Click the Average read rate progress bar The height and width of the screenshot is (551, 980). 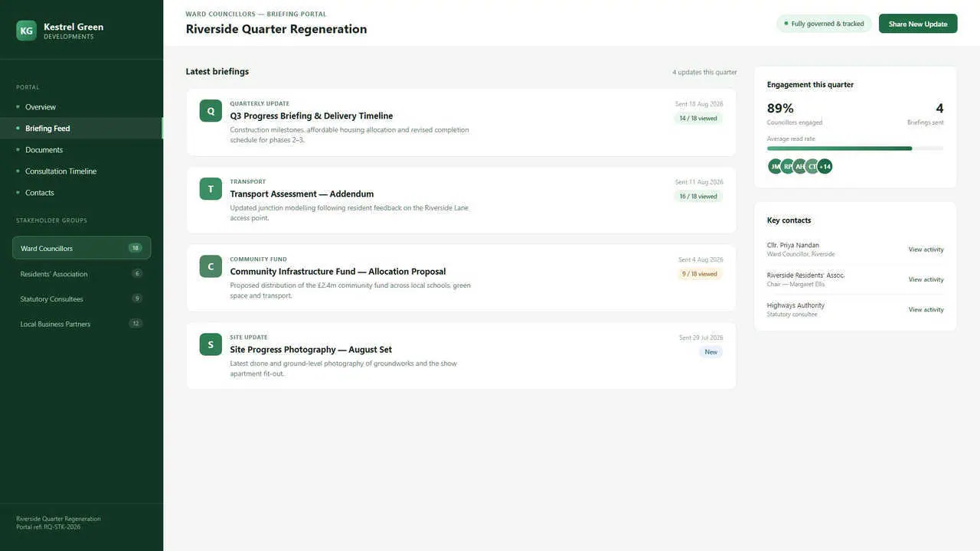[855, 148]
